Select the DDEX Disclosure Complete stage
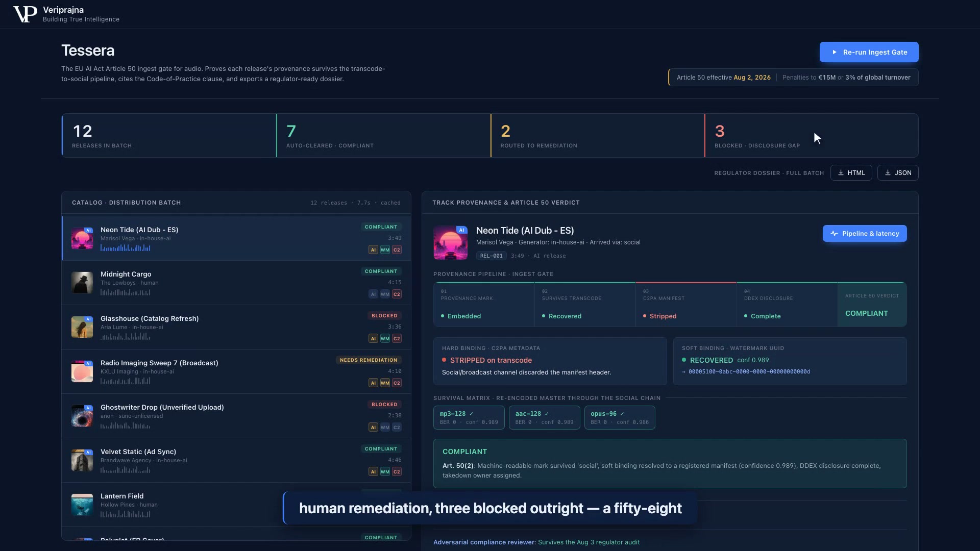The height and width of the screenshot is (551, 980). click(x=787, y=305)
